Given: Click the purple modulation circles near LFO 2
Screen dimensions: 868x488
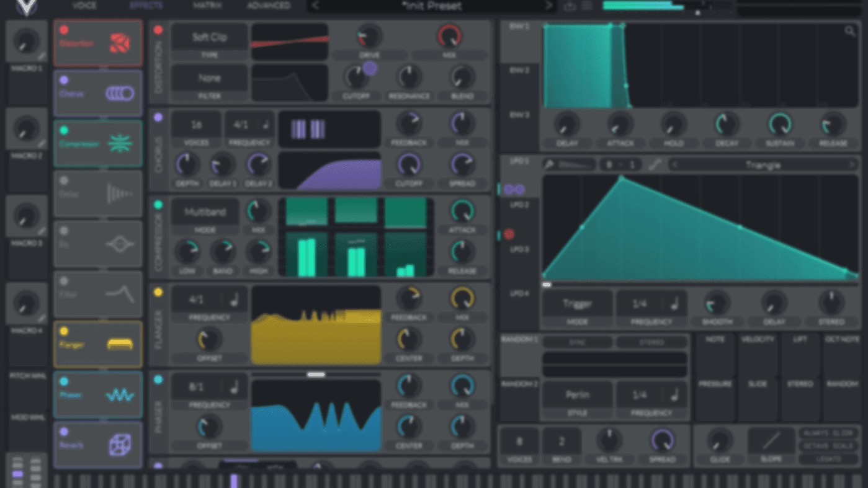Looking at the screenshot, I should [514, 189].
